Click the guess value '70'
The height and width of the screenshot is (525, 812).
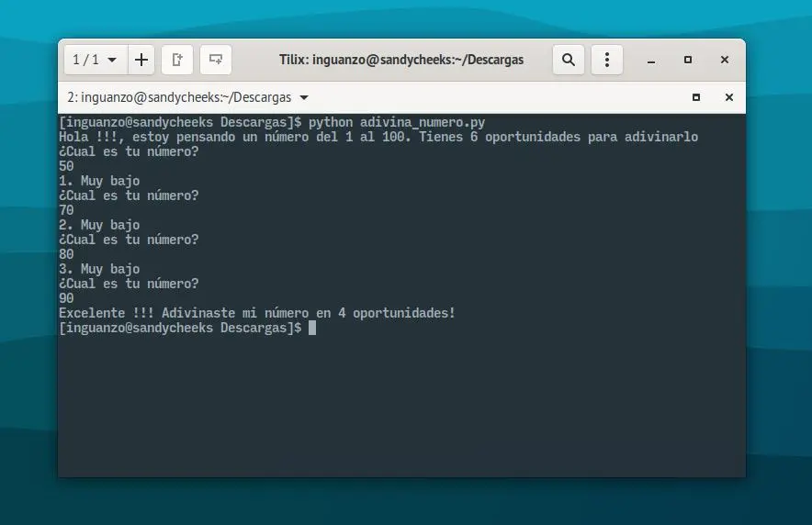66,210
